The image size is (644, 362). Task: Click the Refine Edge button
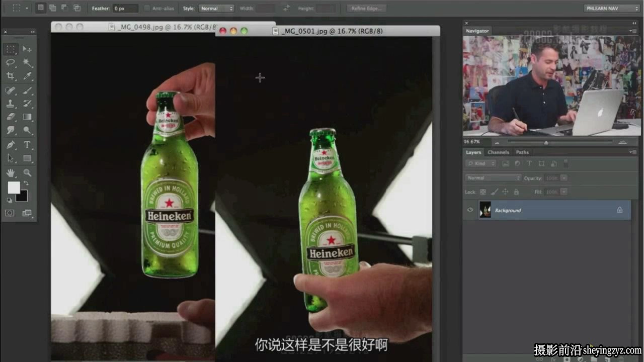click(x=367, y=9)
